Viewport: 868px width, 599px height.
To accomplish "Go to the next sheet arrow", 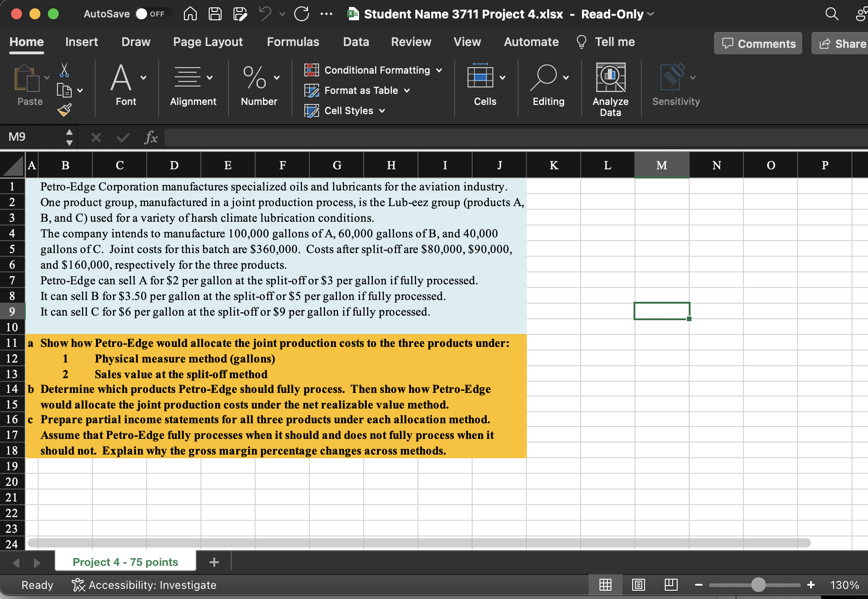I will pos(37,563).
